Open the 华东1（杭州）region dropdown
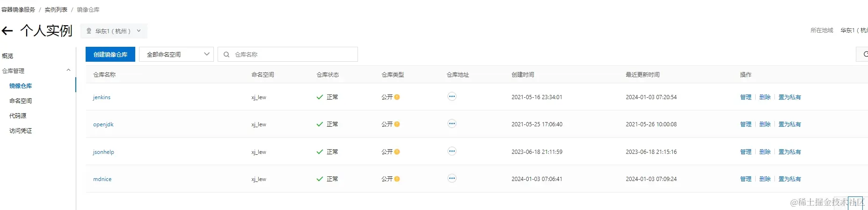Image resolution: width=868 pixels, height=210 pixels. [114, 31]
